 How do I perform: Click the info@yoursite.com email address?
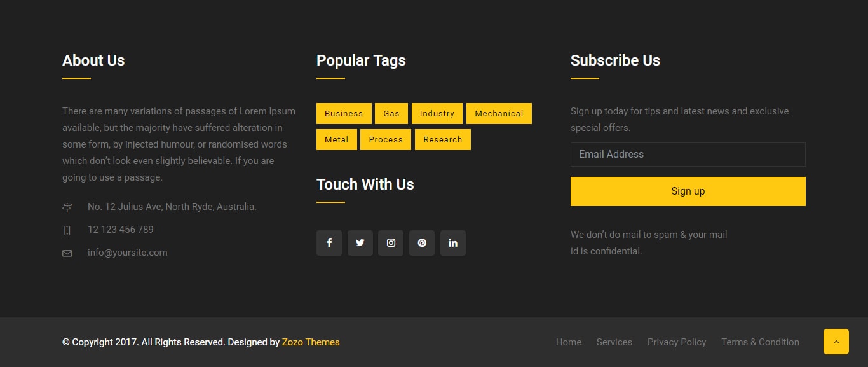(x=128, y=253)
